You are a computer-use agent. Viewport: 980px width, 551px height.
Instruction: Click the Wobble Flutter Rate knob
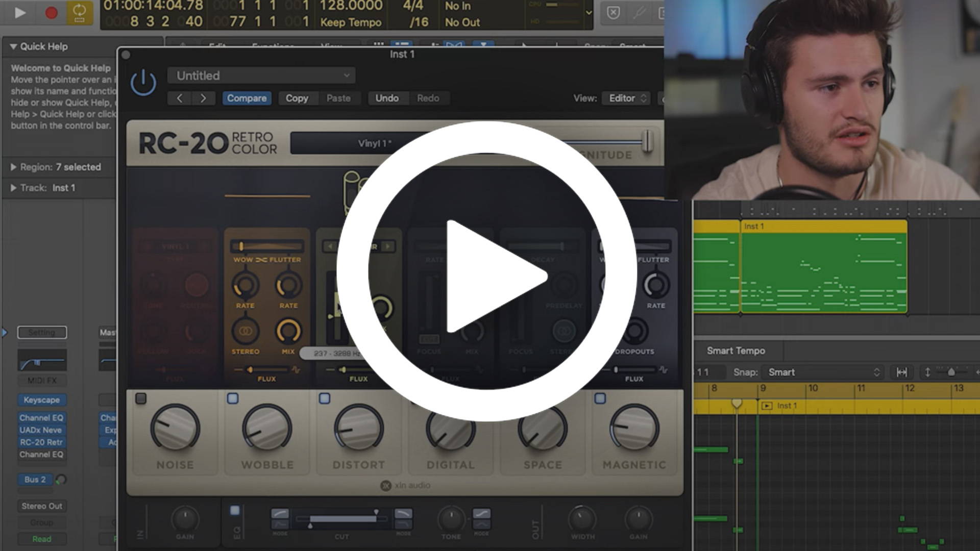[x=288, y=285]
